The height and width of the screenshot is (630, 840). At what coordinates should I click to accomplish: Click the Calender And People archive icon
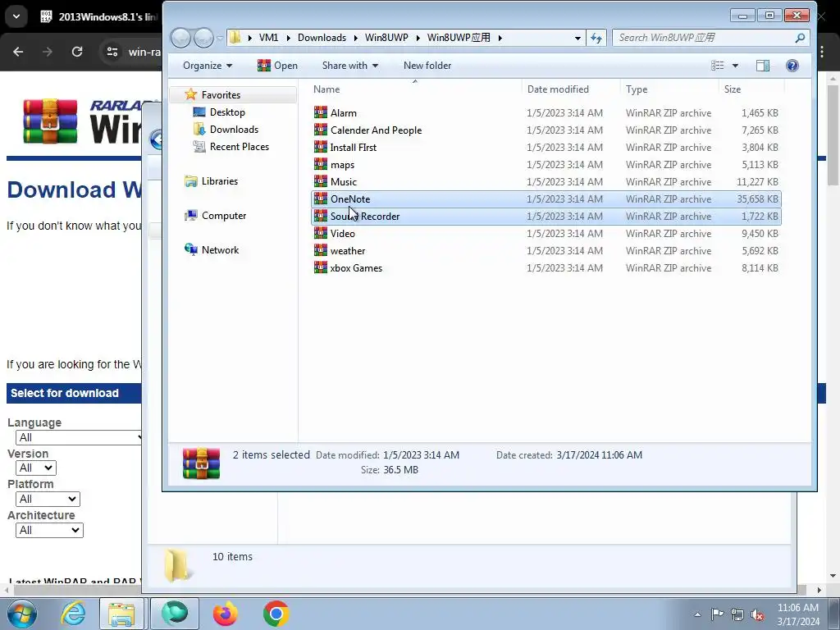[321, 130]
